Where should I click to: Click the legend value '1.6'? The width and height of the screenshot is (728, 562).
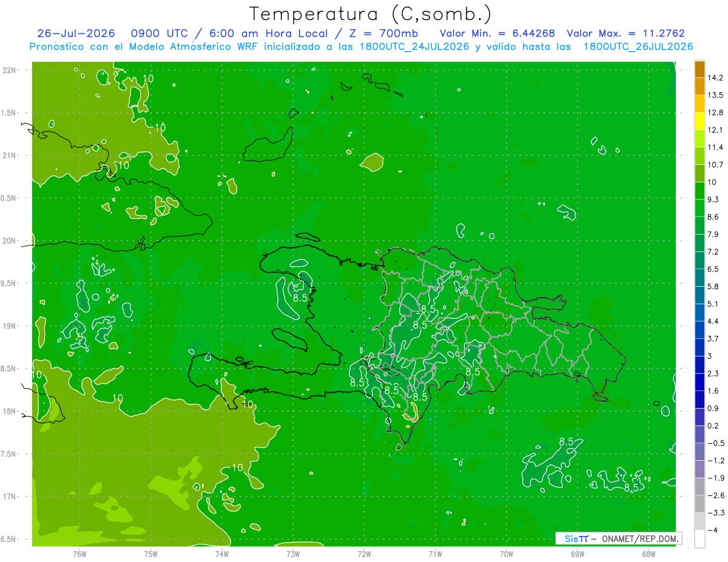(713, 391)
